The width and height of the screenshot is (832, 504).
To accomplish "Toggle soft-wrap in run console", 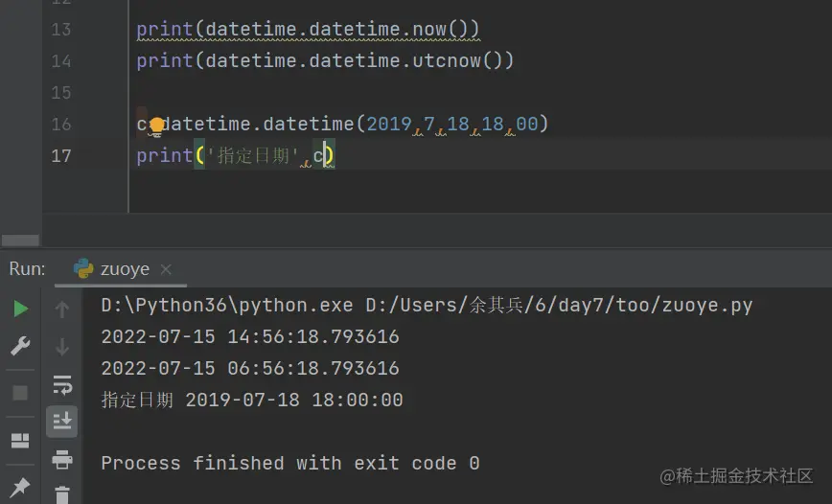I will pos(62,384).
